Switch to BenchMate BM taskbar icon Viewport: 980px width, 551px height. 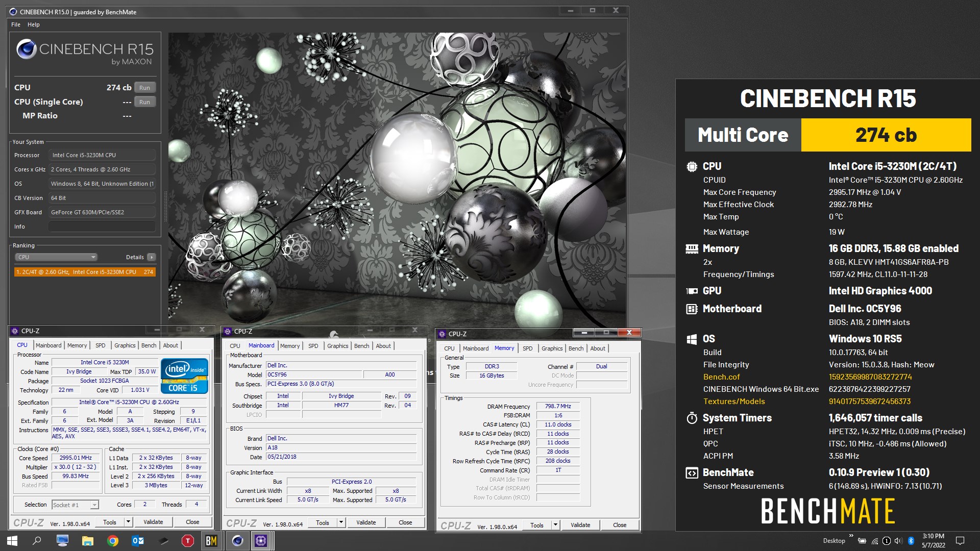pos(211,541)
